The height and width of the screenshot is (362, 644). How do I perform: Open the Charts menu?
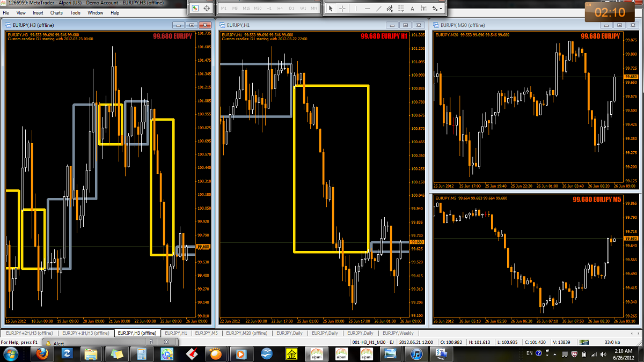56,12
